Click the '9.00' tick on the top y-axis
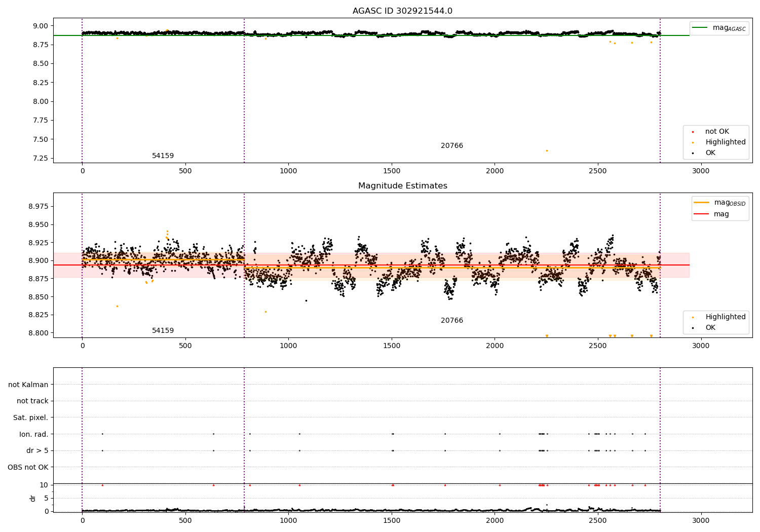 (x=41, y=26)
